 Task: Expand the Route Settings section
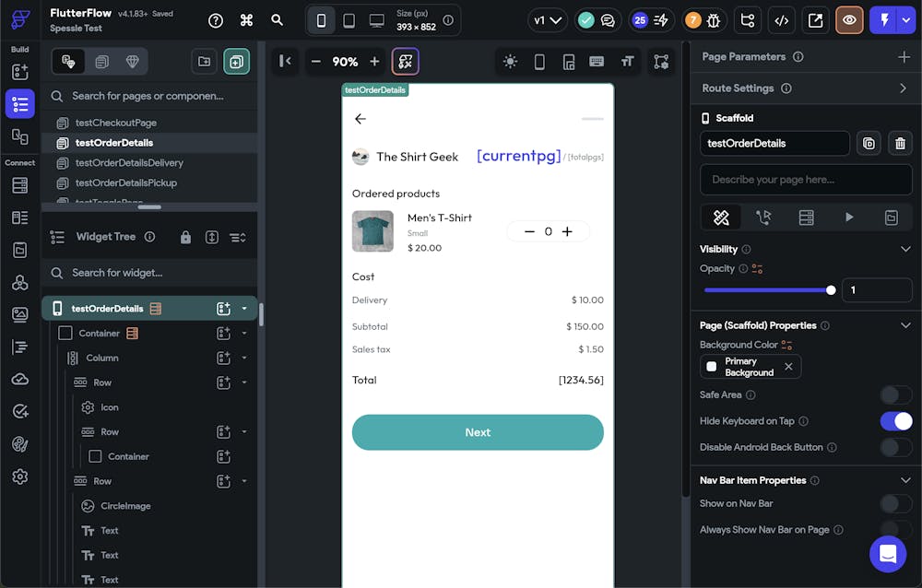tap(903, 88)
